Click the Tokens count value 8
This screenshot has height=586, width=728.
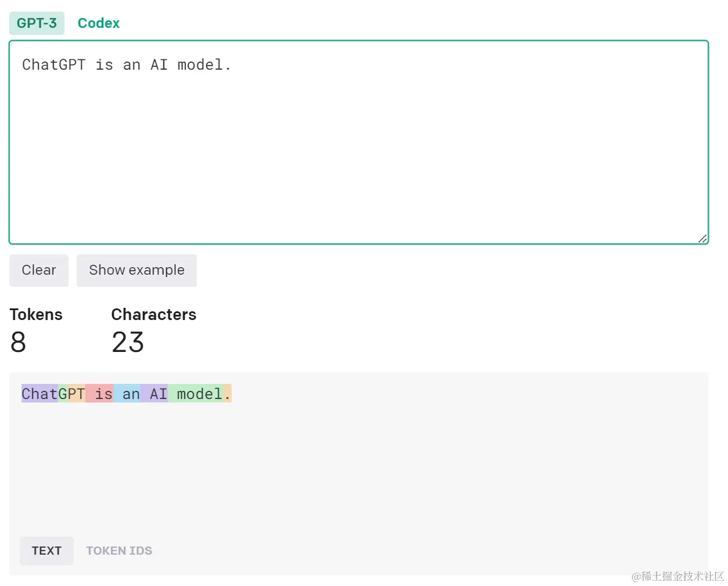tap(18, 342)
